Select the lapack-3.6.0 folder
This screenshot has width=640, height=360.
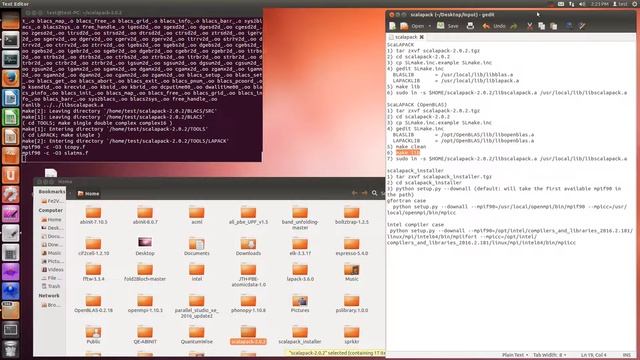pyautogui.click(x=300, y=272)
